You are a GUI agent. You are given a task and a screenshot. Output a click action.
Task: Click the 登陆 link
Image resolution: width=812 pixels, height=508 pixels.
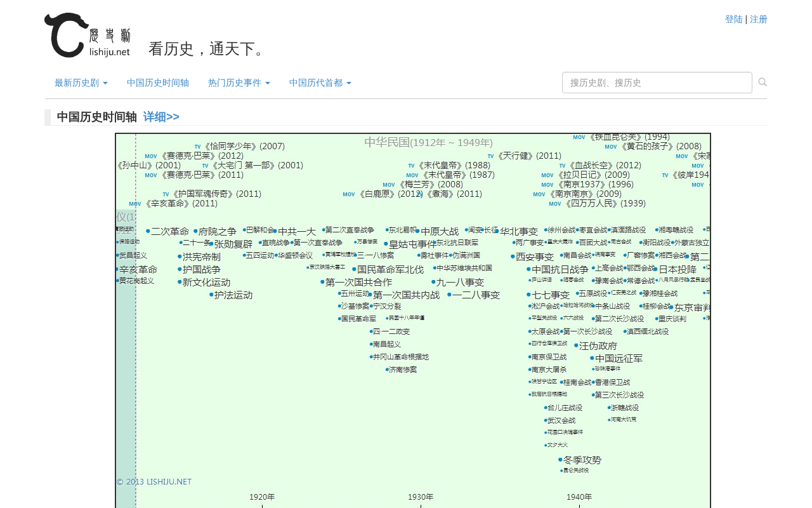coord(734,19)
